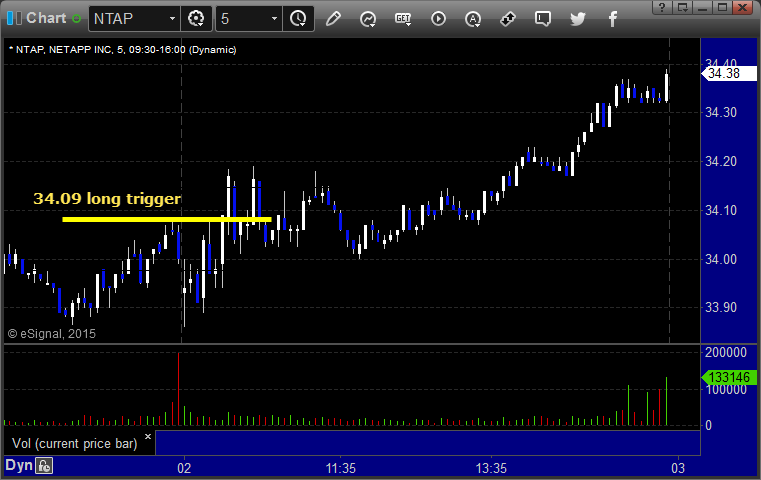
Task: Open the studies chart icon
Action: (368, 19)
